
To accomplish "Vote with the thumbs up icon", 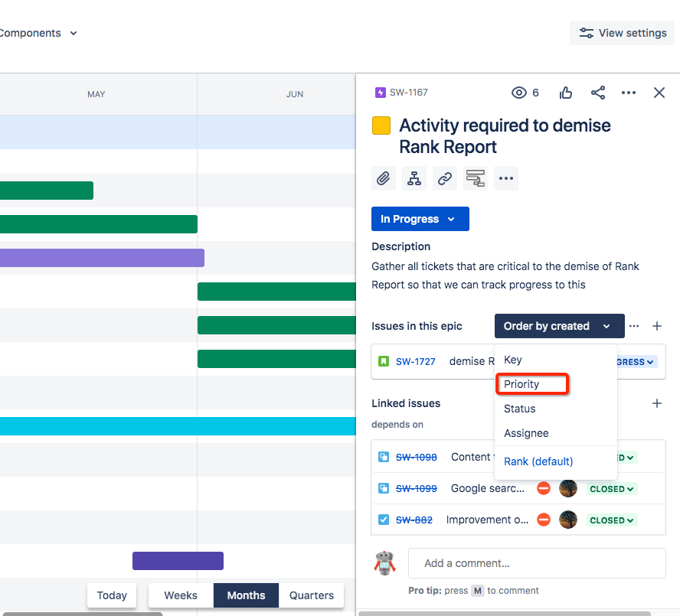I will (565, 93).
